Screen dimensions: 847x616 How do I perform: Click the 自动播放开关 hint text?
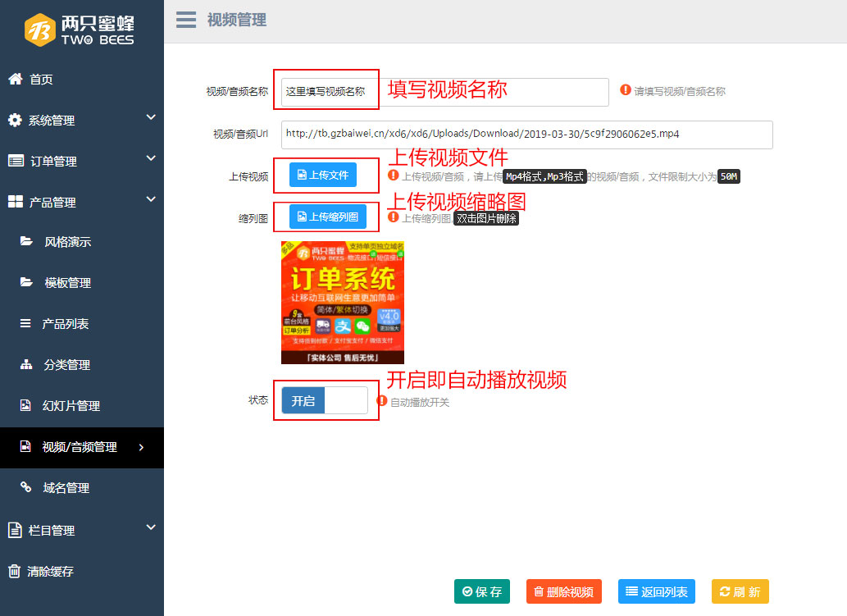(420, 402)
